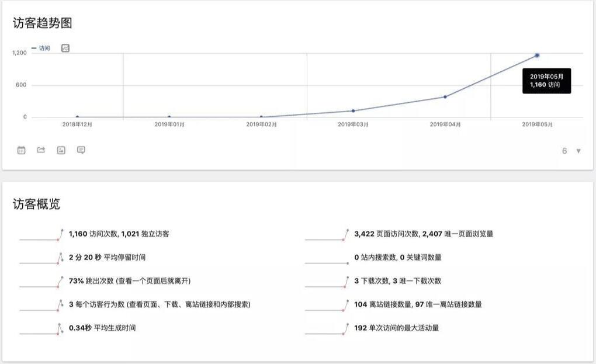The height and width of the screenshot is (364, 596).
Task: Open the sparkline for 3 下载次数
Action: click(x=327, y=281)
